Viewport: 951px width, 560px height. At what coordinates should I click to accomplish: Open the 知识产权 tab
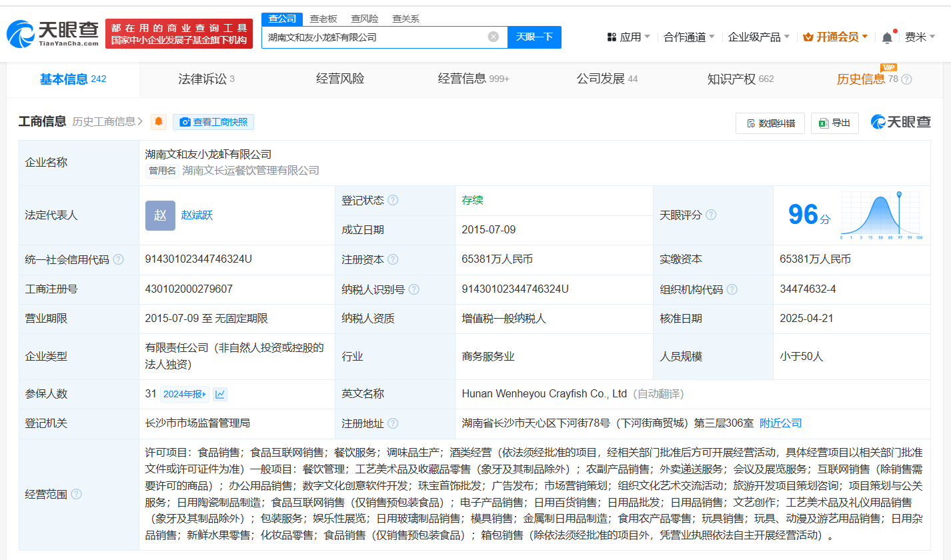(x=740, y=79)
